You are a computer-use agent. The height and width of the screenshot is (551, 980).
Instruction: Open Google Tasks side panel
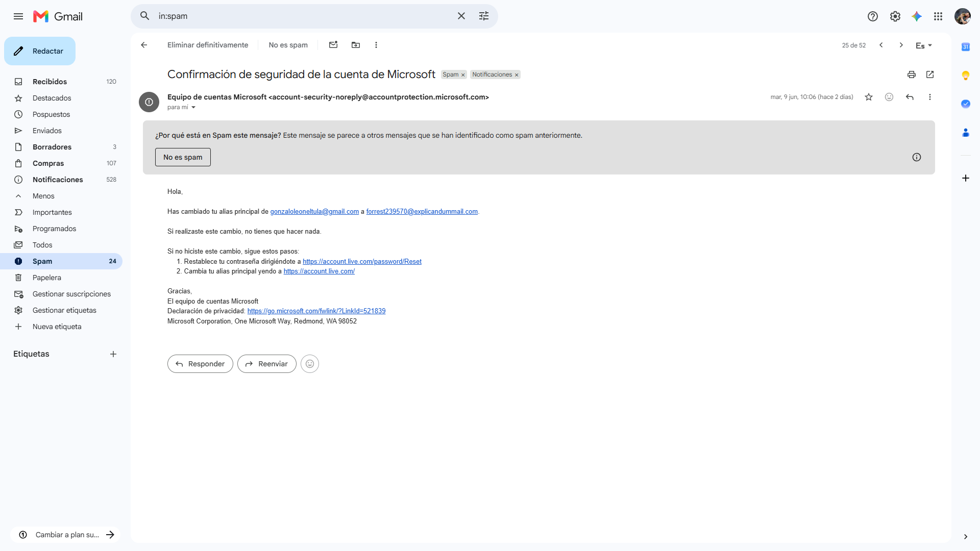click(x=966, y=104)
